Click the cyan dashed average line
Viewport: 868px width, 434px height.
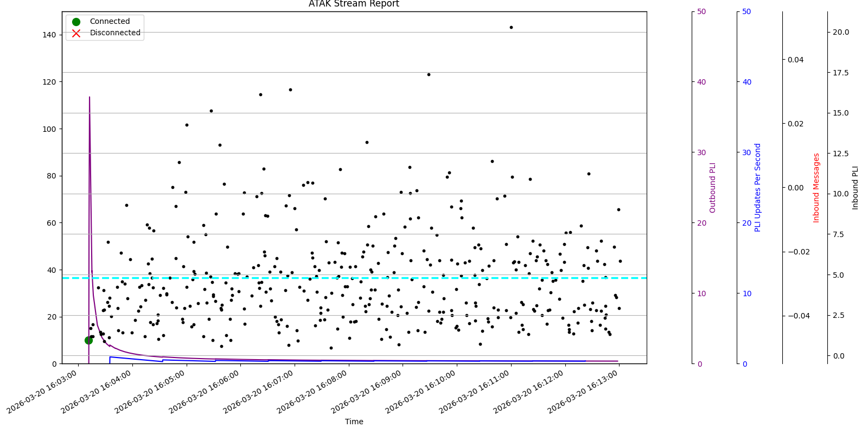pyautogui.click(x=354, y=278)
